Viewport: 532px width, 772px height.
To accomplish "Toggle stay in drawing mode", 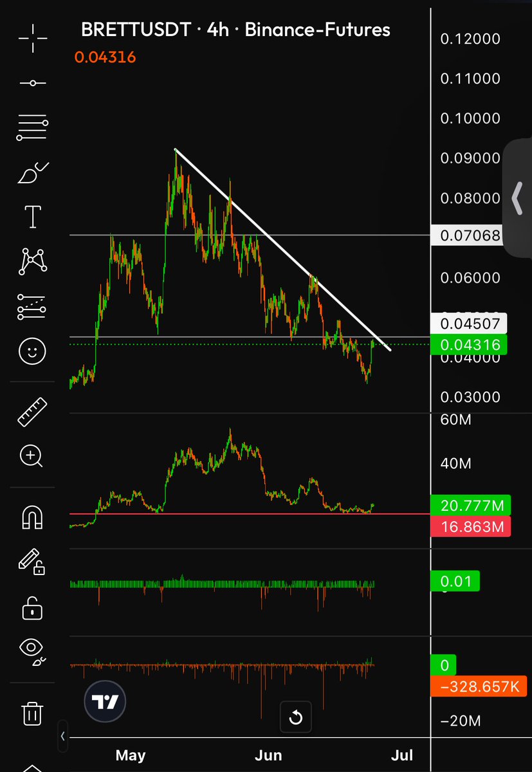I will (32, 562).
